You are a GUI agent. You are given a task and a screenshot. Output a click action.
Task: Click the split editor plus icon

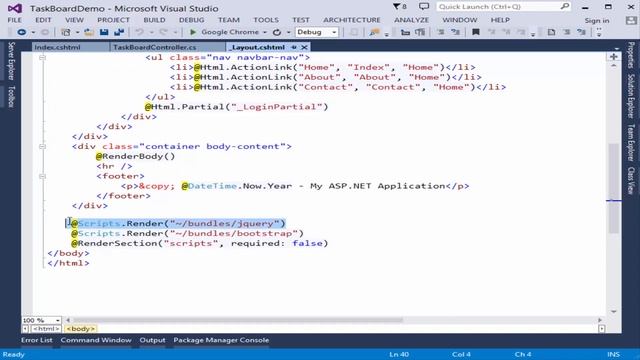(x=613, y=57)
